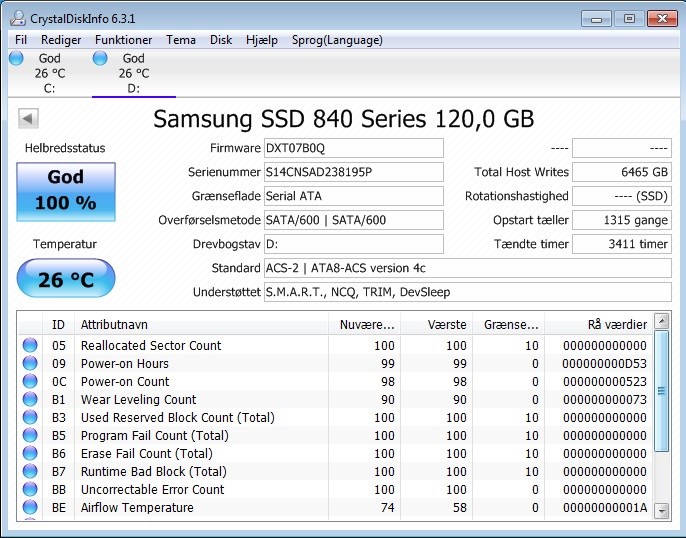Click scroll up arrow of attribute list
The image size is (686, 538).
click(662, 321)
